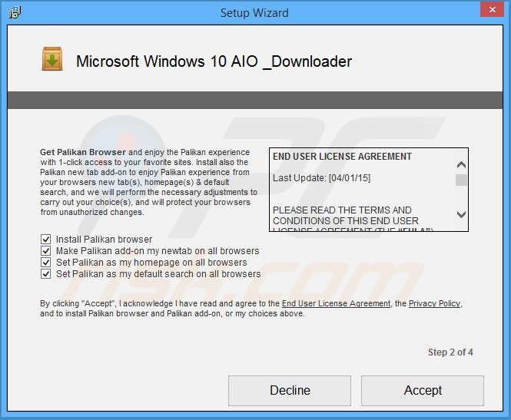Image resolution: width=511 pixels, height=420 pixels.
Task: Click the Last Update: [04/01/15] text
Action: (x=322, y=178)
